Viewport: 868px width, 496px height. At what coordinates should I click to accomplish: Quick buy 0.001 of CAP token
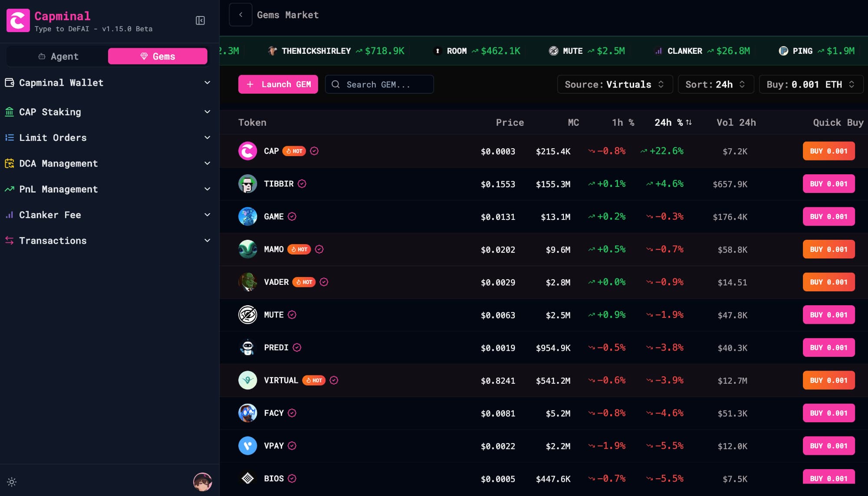pos(828,151)
